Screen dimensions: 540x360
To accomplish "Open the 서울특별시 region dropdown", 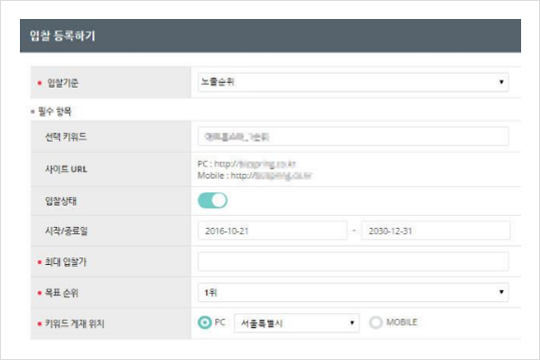I will click(297, 323).
